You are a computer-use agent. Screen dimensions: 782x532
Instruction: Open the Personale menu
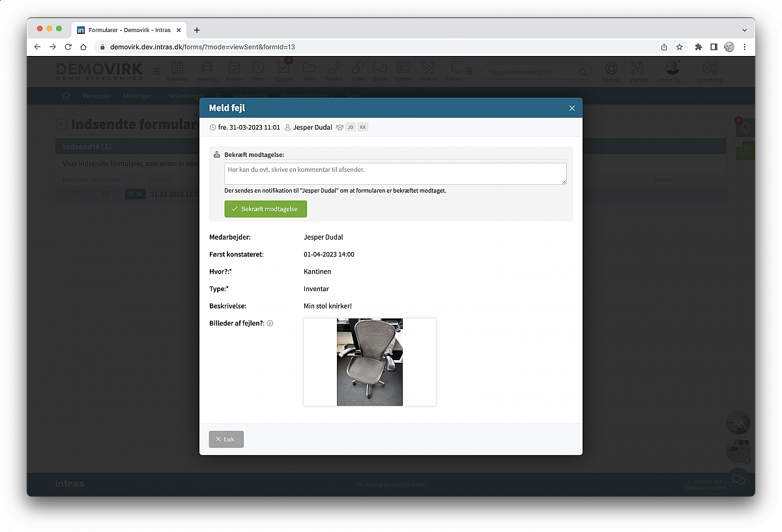pyautogui.click(x=96, y=96)
